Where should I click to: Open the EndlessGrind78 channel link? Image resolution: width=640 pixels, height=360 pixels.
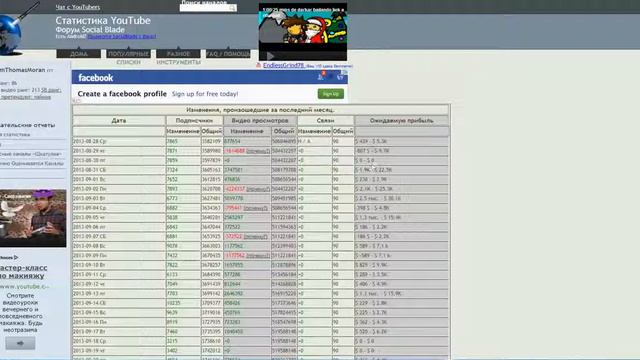283,65
